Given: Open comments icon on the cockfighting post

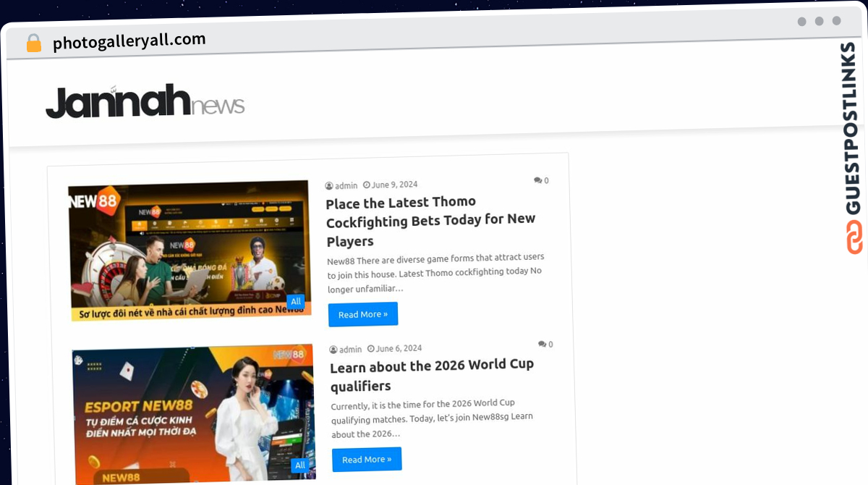Looking at the screenshot, I should pos(538,180).
